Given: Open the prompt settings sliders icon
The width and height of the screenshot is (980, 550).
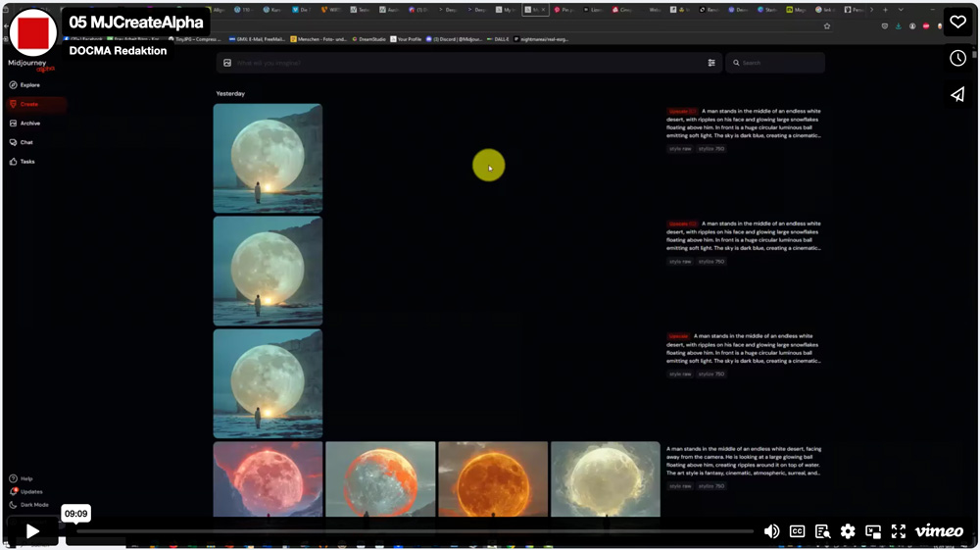Looking at the screenshot, I should (x=711, y=63).
